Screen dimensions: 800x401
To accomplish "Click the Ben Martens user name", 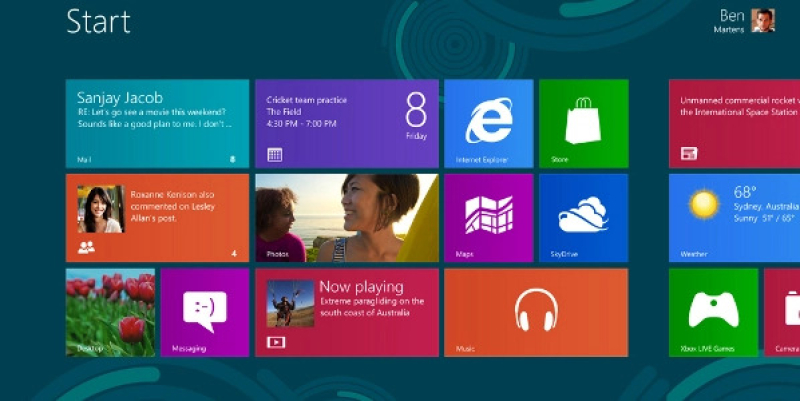I will click(x=731, y=21).
